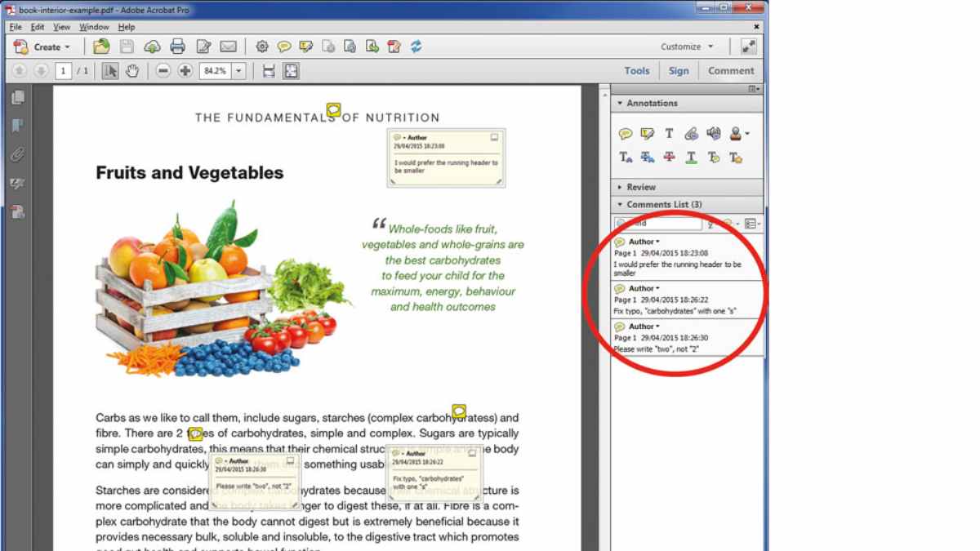This screenshot has width=980, height=551.
Task: Minimize the 'Fix typo' comment popup
Action: (471, 452)
